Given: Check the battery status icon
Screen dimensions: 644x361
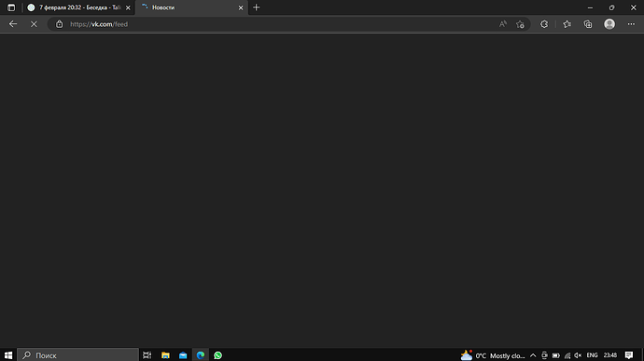Looking at the screenshot, I should pyautogui.click(x=556, y=355).
